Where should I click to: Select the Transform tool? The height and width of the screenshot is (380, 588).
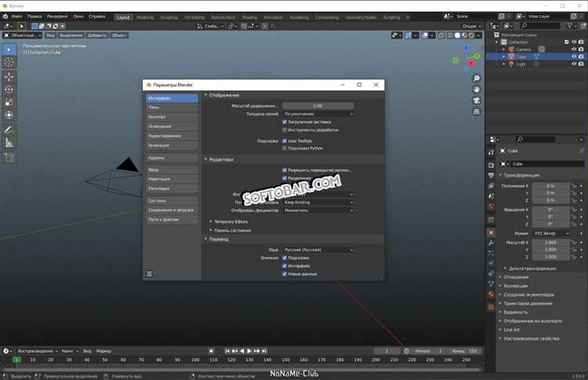pyautogui.click(x=9, y=115)
